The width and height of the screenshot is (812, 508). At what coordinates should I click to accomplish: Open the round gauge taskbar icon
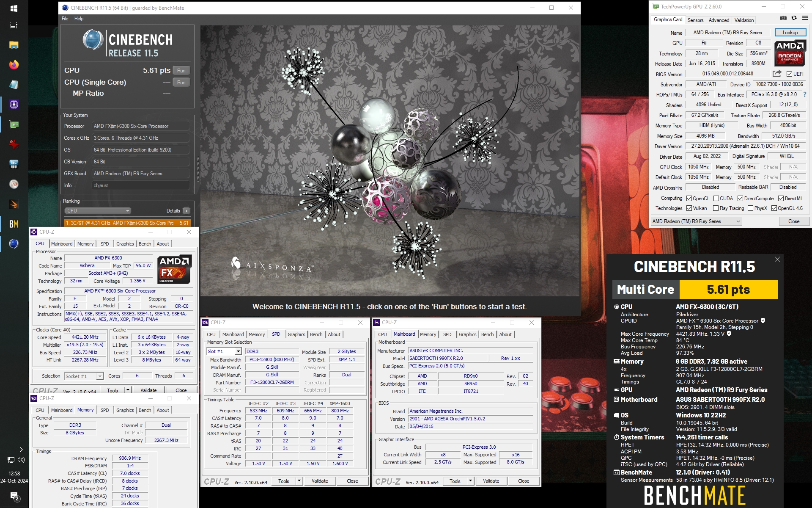tap(14, 184)
